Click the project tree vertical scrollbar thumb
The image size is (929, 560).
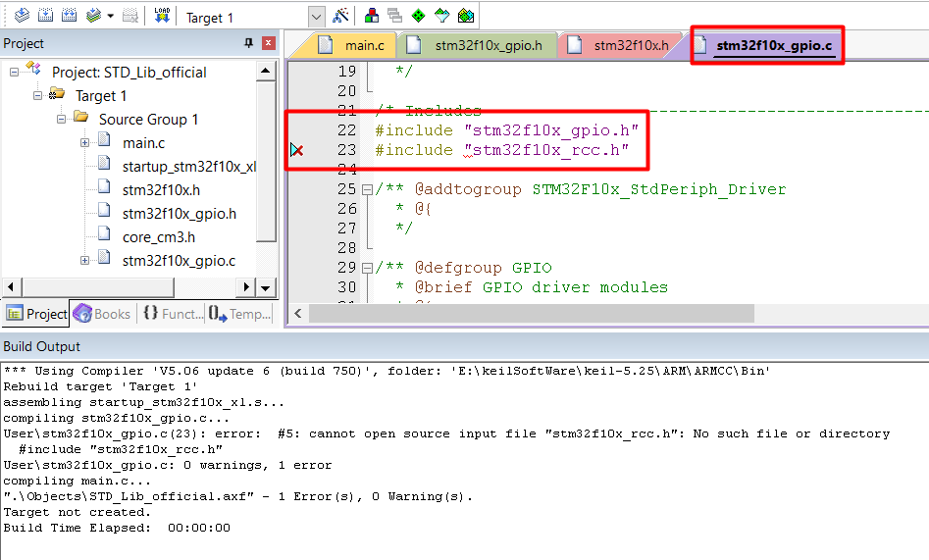[266, 162]
